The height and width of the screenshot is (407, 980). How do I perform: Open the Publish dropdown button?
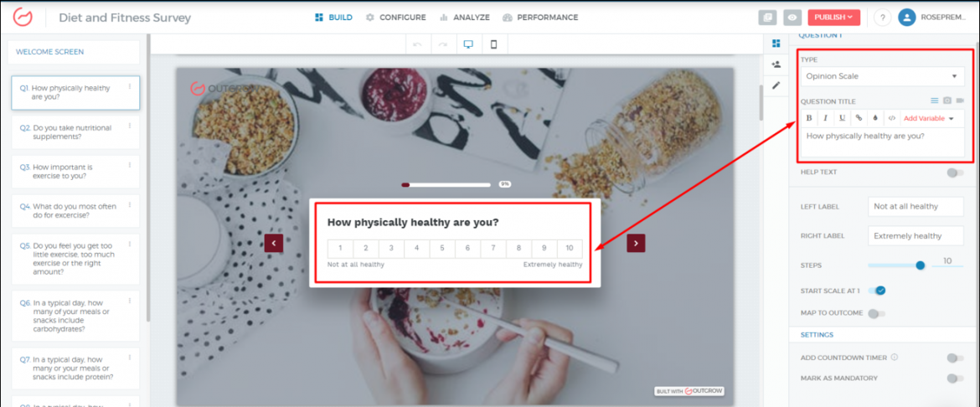coord(833,18)
